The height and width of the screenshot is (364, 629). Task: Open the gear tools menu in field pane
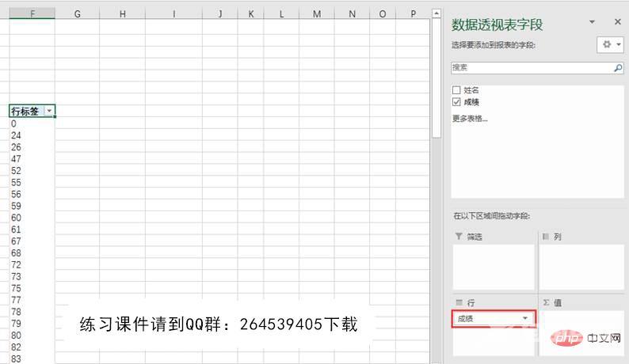(610, 45)
